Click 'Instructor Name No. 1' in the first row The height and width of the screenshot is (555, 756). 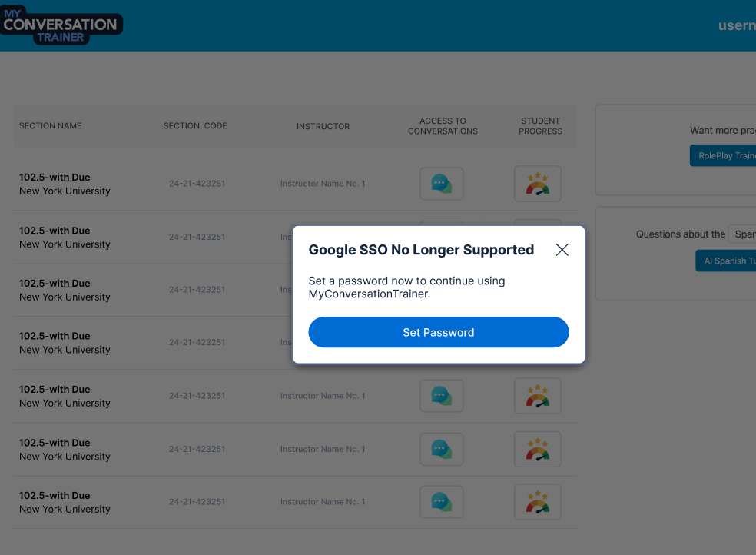click(x=323, y=184)
